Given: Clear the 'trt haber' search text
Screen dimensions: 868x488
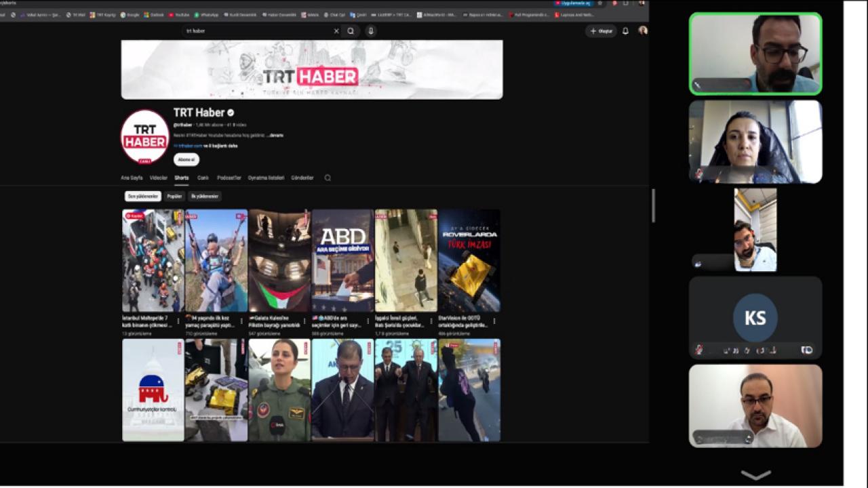Looking at the screenshot, I should (x=336, y=31).
